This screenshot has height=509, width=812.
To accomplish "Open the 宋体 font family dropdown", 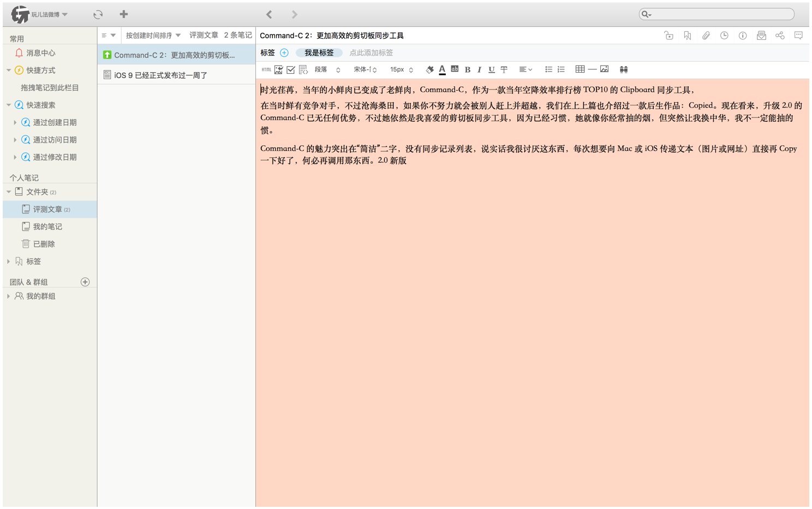I will click(x=365, y=69).
